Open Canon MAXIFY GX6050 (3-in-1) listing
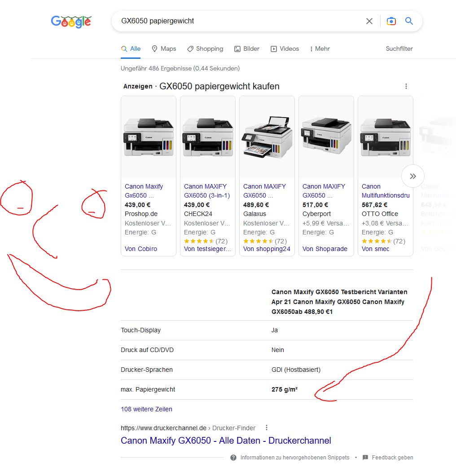Screen dimensions: 456x476 (207, 191)
